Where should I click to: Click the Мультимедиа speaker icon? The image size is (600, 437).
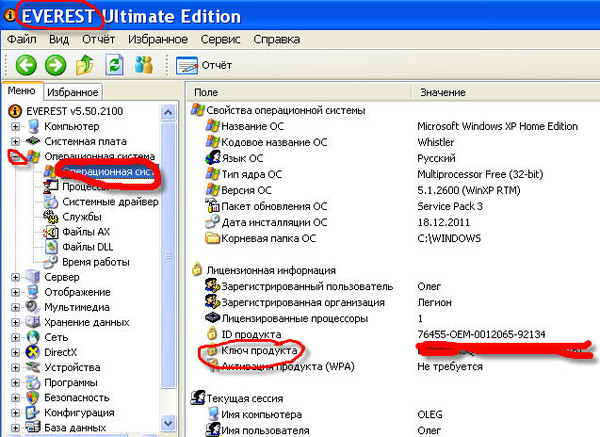pyautogui.click(x=33, y=307)
